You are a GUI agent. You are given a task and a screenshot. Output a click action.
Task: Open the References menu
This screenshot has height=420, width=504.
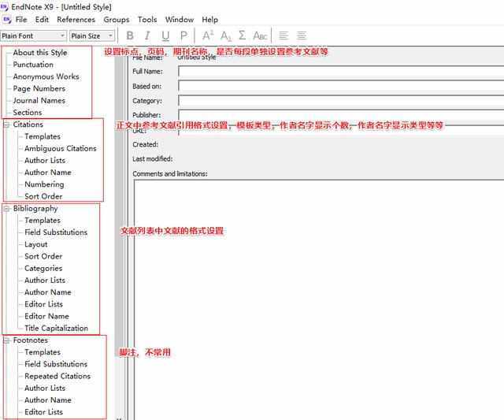(x=76, y=20)
